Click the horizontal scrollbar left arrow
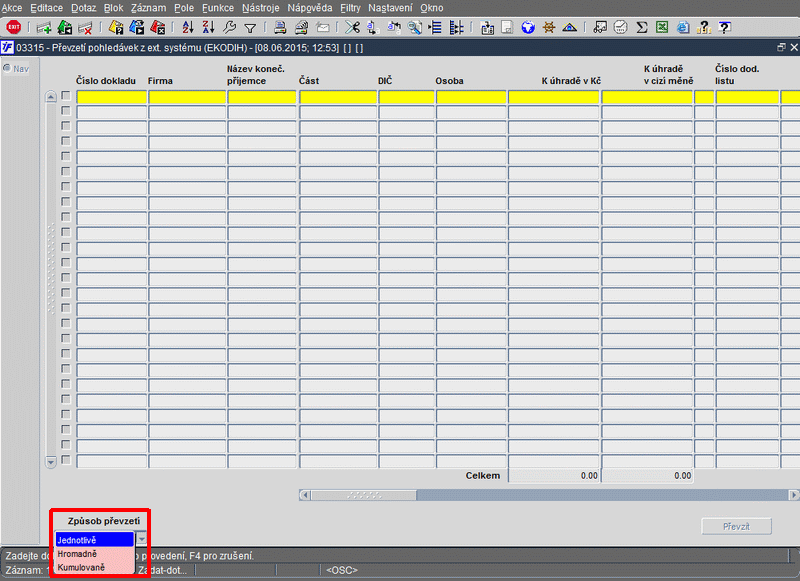Image resolution: width=800 pixels, height=581 pixels. (305, 495)
